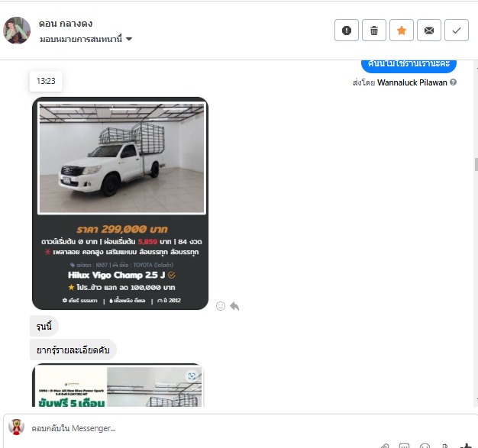
Task: Reply to the truck image message
Action: pos(234,306)
